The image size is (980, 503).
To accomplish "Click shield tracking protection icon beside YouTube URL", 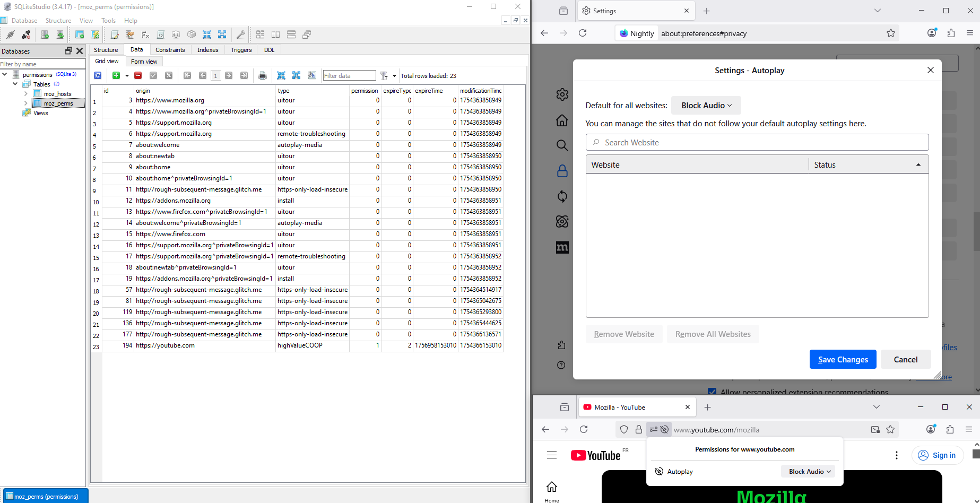I will tap(624, 430).
